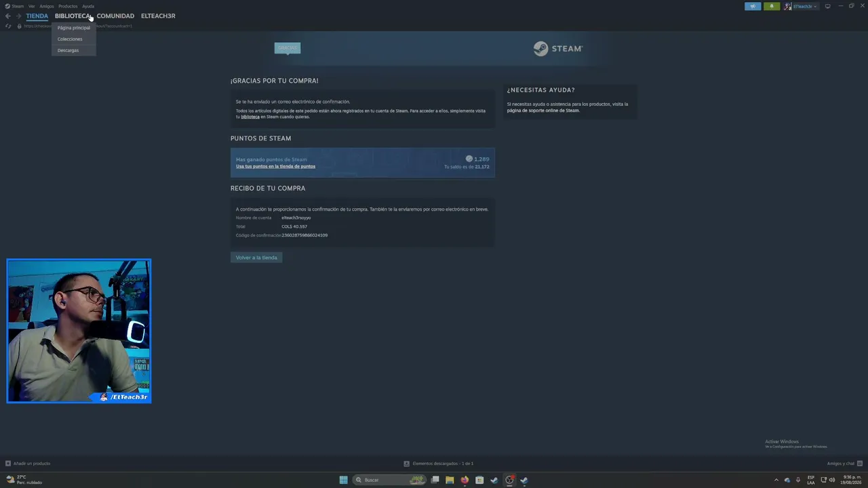Click the Steam logo icon in the menu bar
Screen dimensions: 868x488
click(x=7, y=6)
